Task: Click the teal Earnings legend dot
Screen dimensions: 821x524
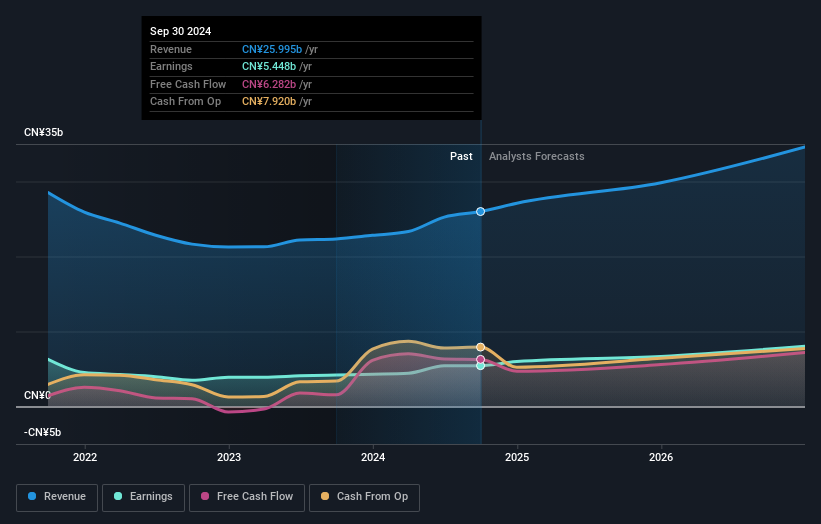Action: coord(118,496)
